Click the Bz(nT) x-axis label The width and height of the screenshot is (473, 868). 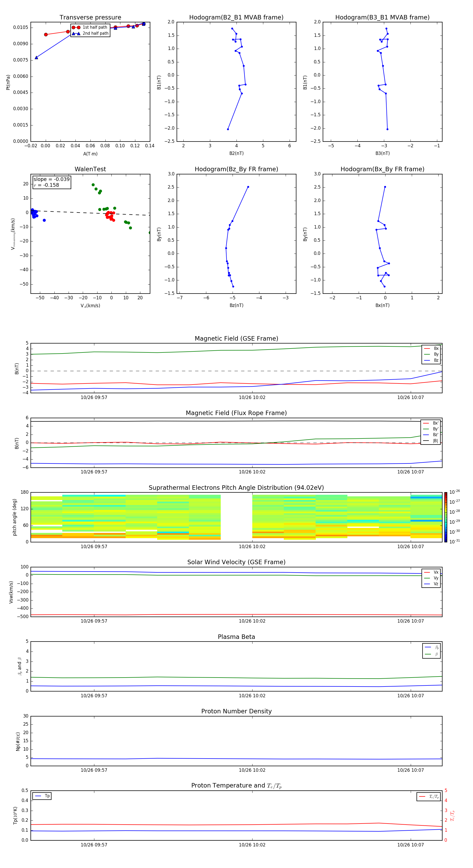pos(236,305)
